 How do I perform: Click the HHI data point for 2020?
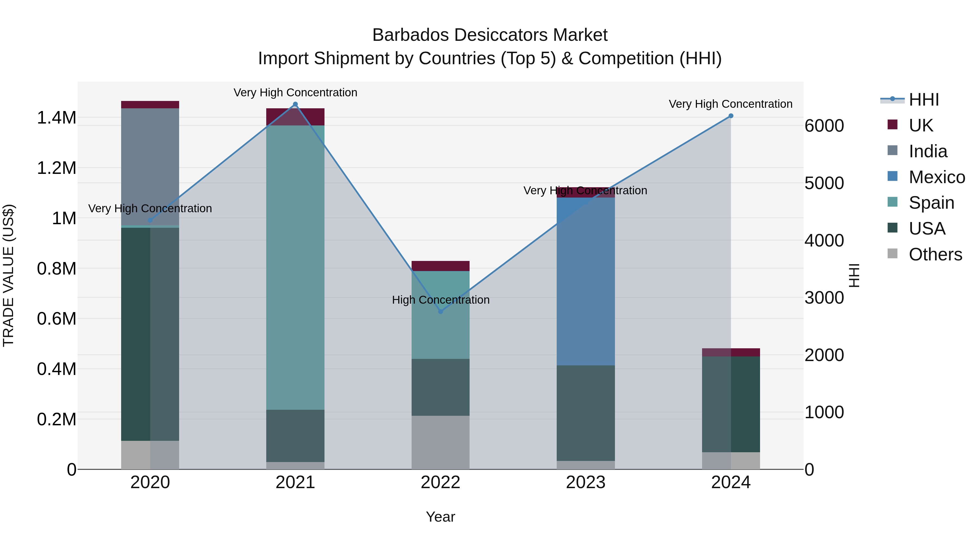(150, 220)
